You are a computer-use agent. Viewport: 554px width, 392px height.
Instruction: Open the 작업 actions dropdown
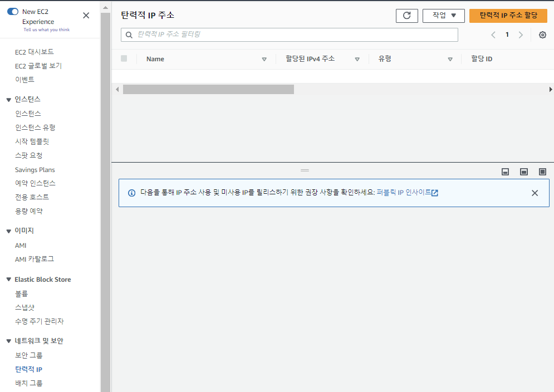(443, 16)
